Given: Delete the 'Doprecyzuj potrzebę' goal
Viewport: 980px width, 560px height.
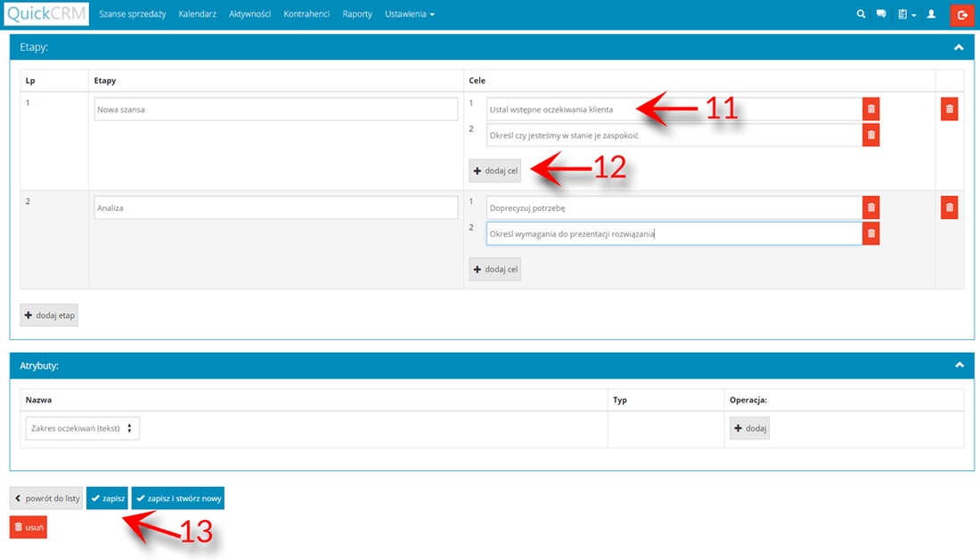Looking at the screenshot, I should tap(871, 207).
